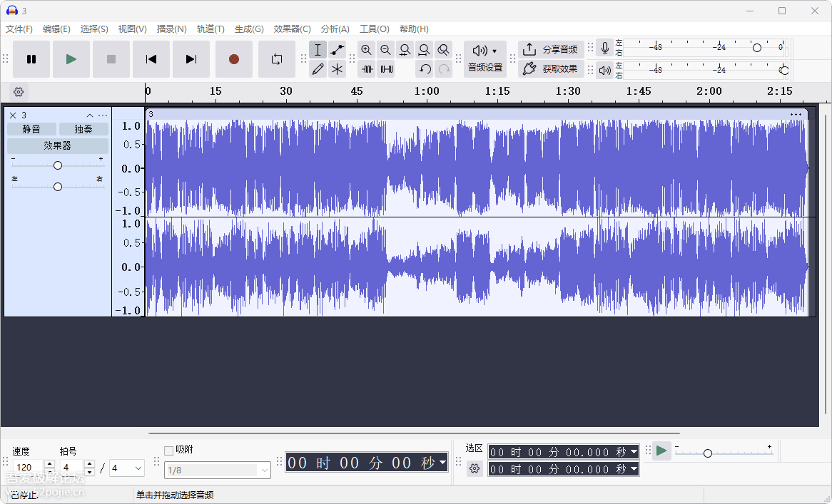Click the 1:00 mark on timeline ruler
The image size is (832, 504).
427,91
